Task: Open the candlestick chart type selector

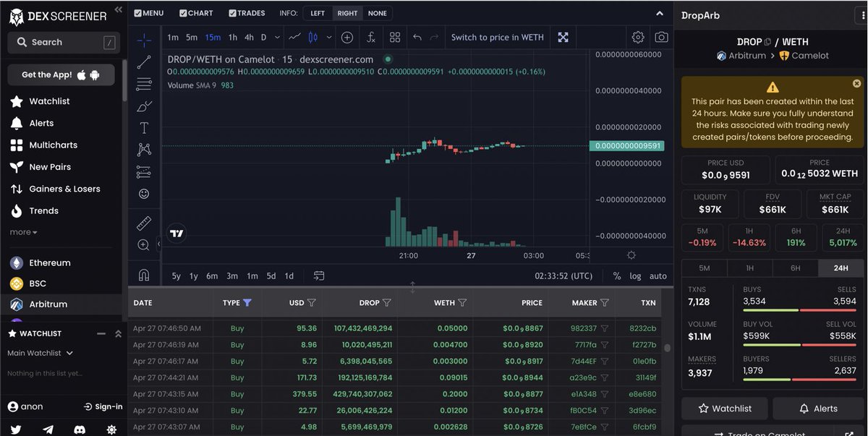Action: click(313, 37)
